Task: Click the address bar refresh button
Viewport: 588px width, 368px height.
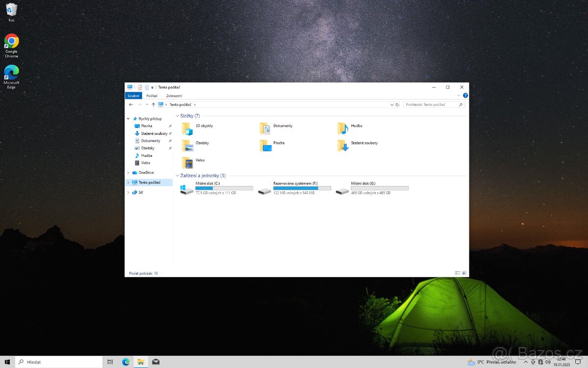Action: [x=397, y=104]
